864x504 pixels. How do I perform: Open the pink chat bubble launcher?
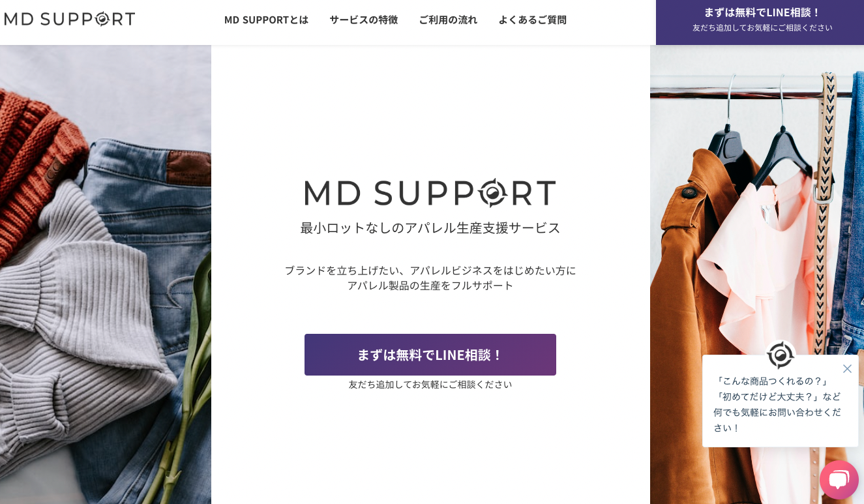click(839, 480)
